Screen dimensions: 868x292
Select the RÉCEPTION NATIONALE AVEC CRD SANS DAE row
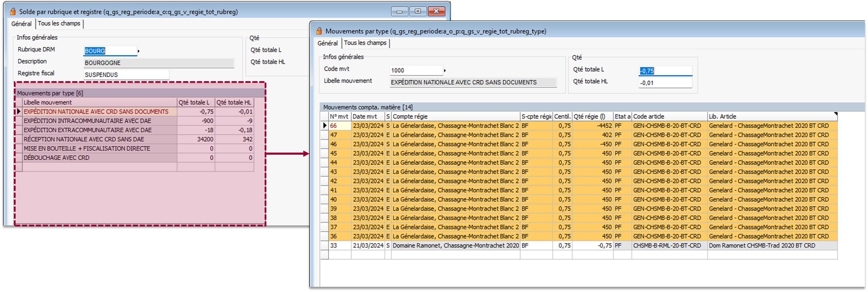pos(84,139)
